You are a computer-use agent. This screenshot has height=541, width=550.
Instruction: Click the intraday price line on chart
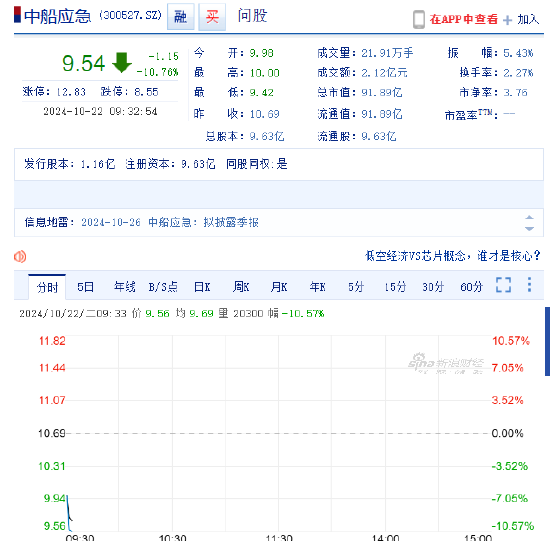[69, 513]
